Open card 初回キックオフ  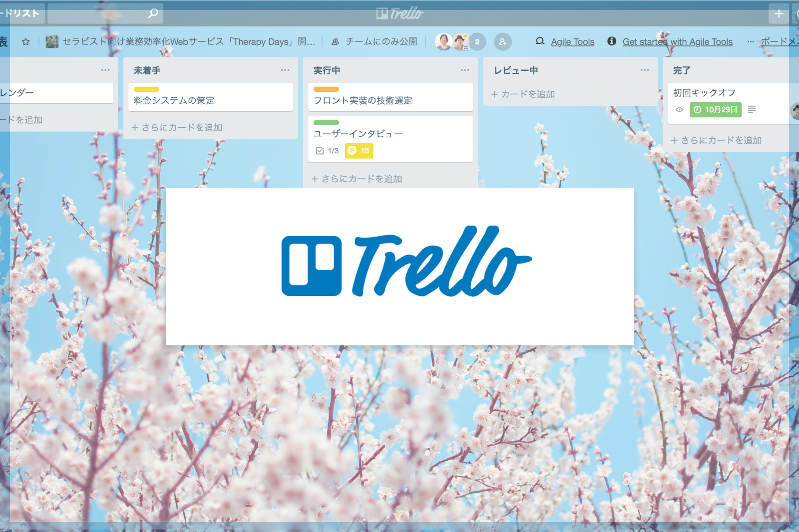[x=733, y=103]
